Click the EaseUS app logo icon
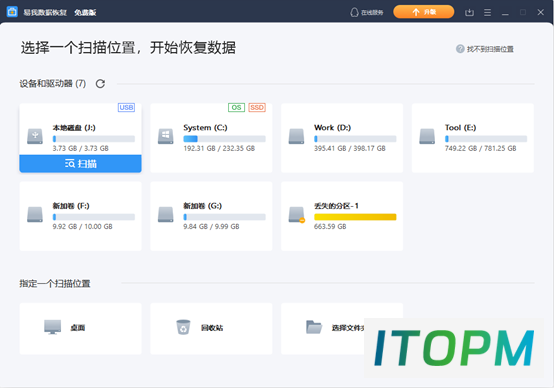The width and height of the screenshot is (554, 388). (x=12, y=12)
